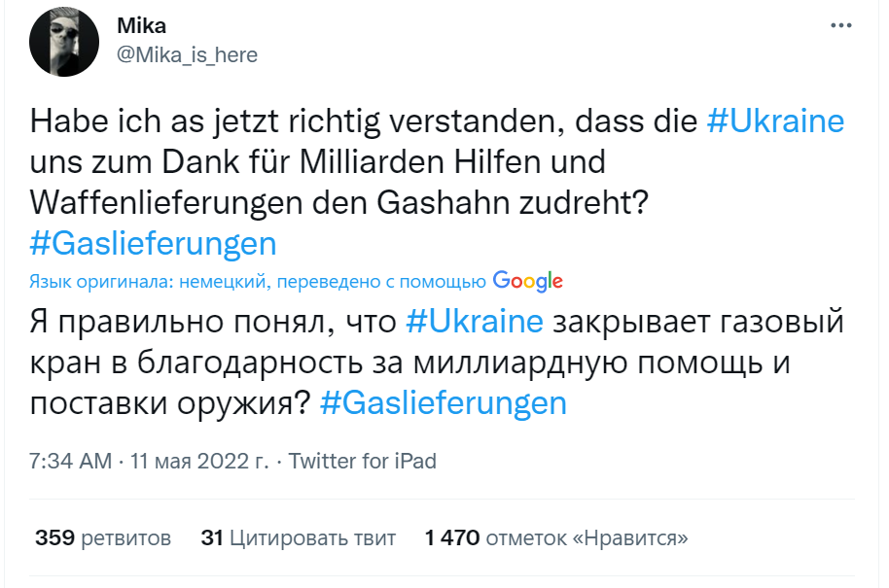
Task: Click the 7:34 AM timestamp
Action: click(x=71, y=461)
